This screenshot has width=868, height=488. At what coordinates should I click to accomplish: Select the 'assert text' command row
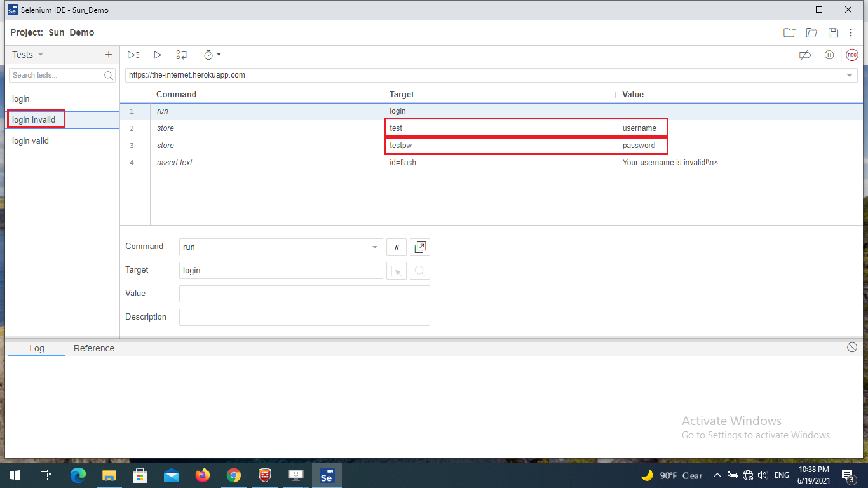(x=491, y=163)
